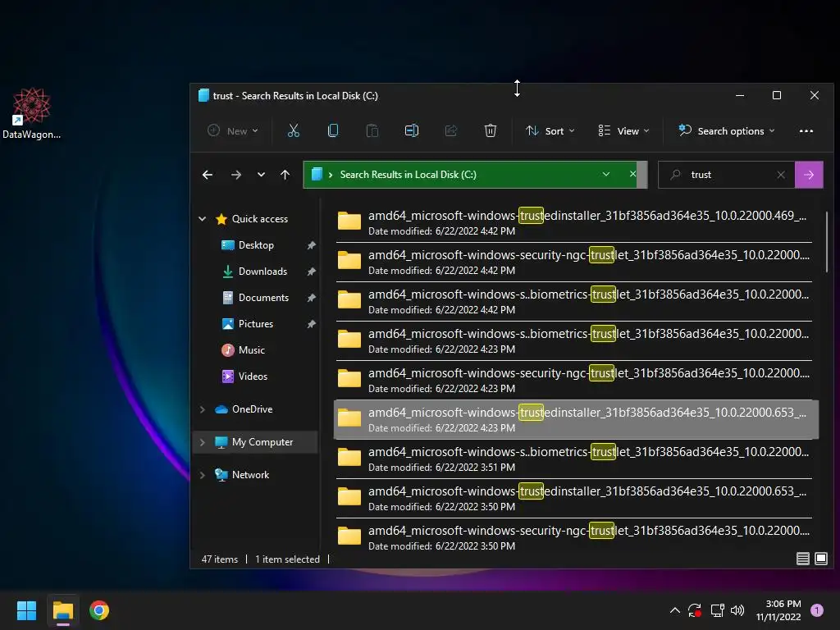Clear the search text with X
The height and width of the screenshot is (630, 840).
tap(781, 175)
